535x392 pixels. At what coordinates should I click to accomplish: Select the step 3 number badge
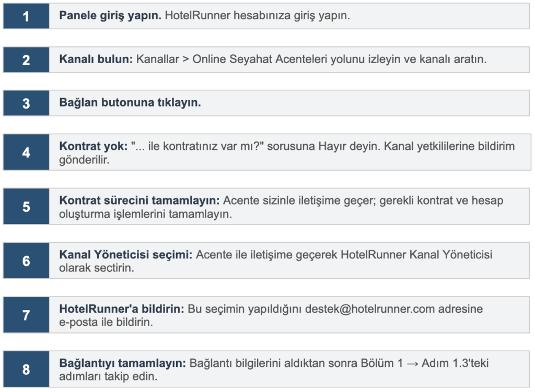(x=26, y=103)
